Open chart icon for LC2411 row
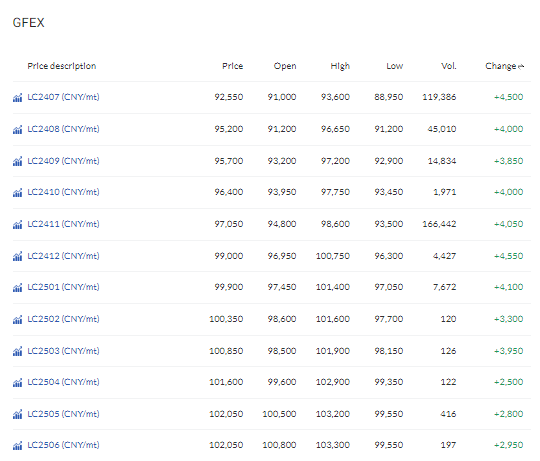This screenshot has width=540, height=461. [18, 225]
